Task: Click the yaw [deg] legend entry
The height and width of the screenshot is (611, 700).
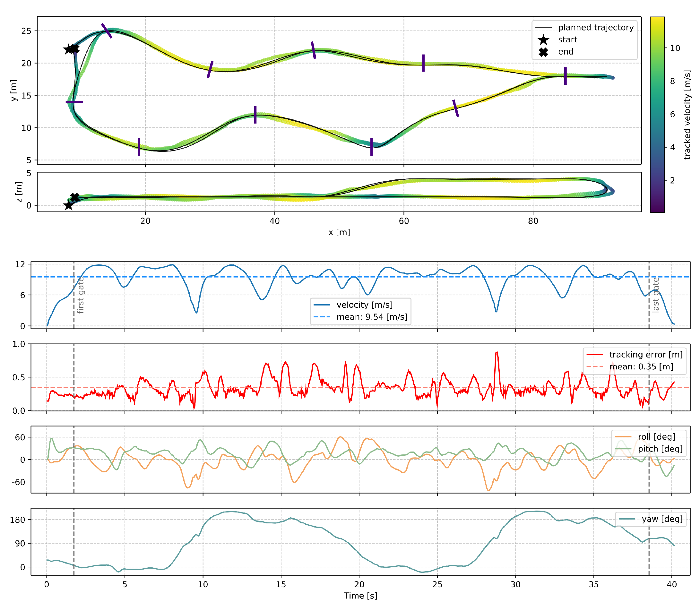Action: [662, 519]
